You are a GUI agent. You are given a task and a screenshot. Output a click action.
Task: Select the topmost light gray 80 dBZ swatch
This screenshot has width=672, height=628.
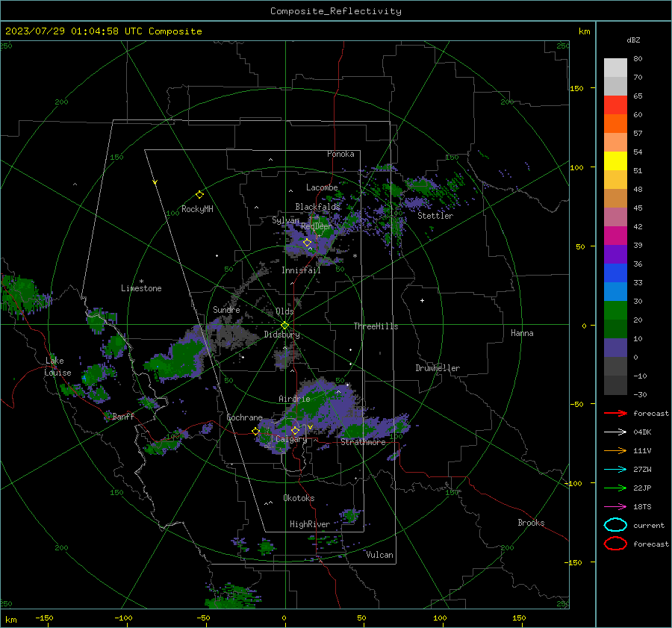click(x=615, y=68)
